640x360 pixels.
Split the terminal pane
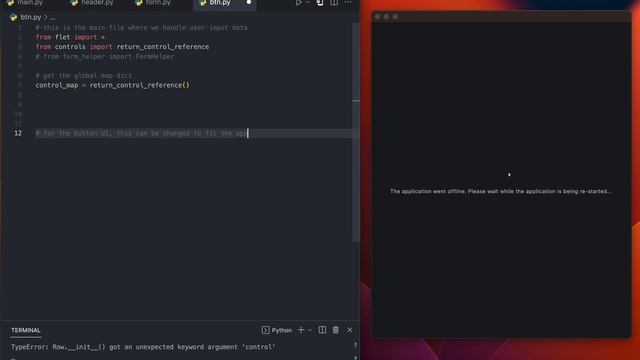322,330
